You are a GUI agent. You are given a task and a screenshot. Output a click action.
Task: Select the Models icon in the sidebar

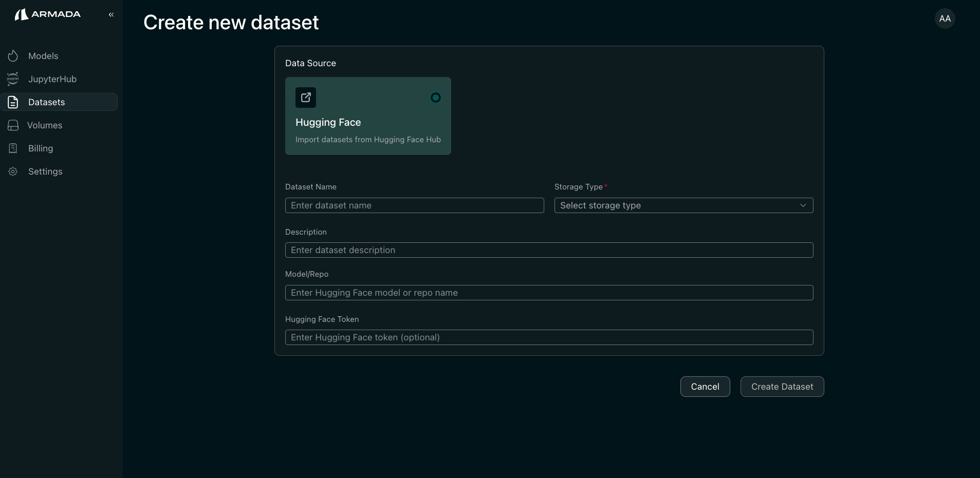click(x=13, y=56)
